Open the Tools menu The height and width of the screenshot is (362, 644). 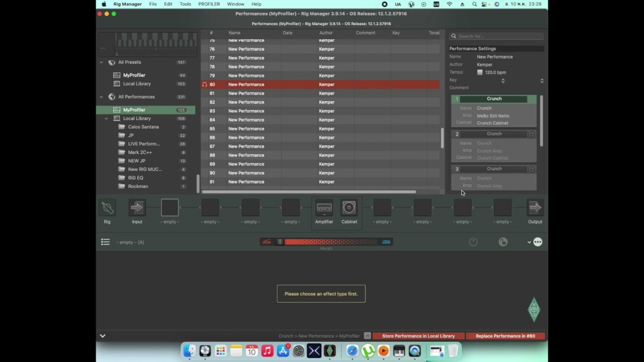pos(185,4)
